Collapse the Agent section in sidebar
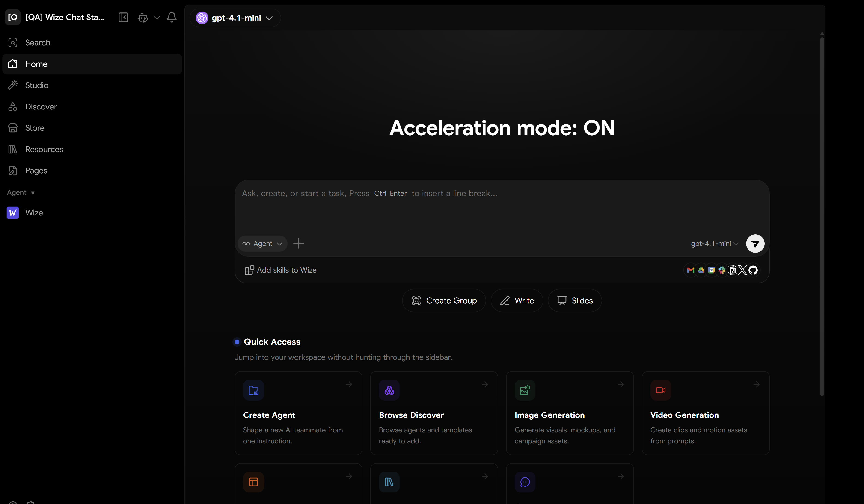864x504 pixels. (x=21, y=193)
